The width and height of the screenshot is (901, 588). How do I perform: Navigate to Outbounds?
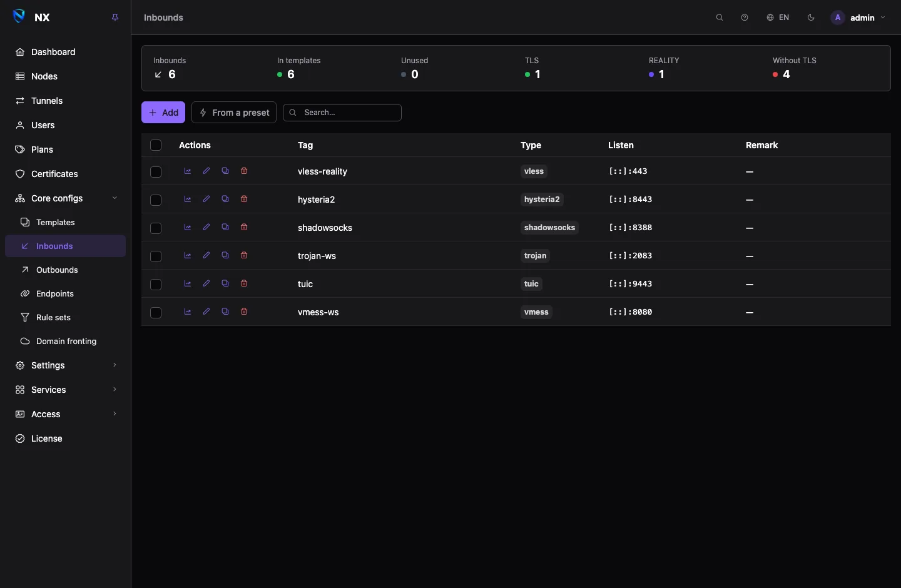tap(66, 270)
